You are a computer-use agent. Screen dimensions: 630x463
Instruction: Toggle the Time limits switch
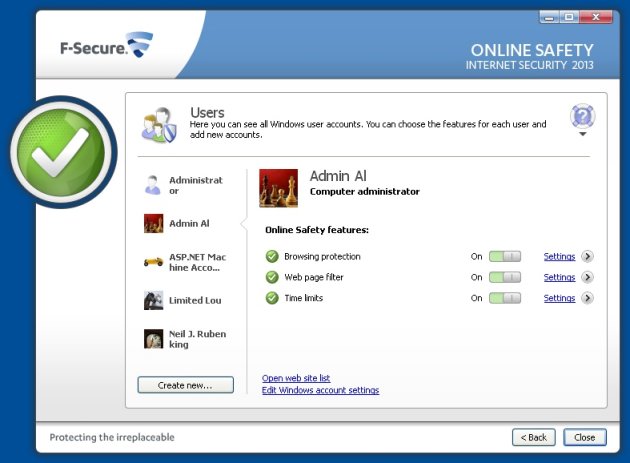pos(505,298)
